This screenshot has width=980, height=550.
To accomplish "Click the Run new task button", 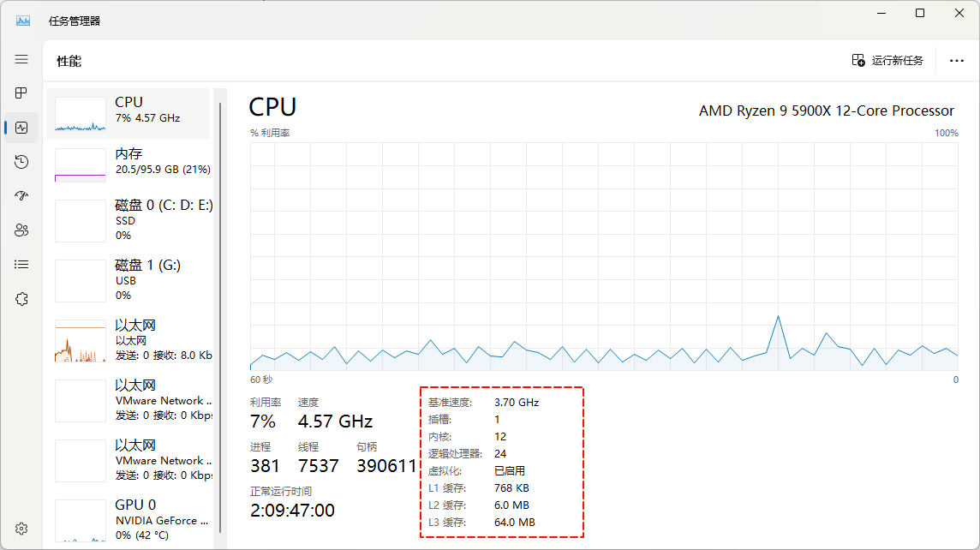I will (x=887, y=60).
